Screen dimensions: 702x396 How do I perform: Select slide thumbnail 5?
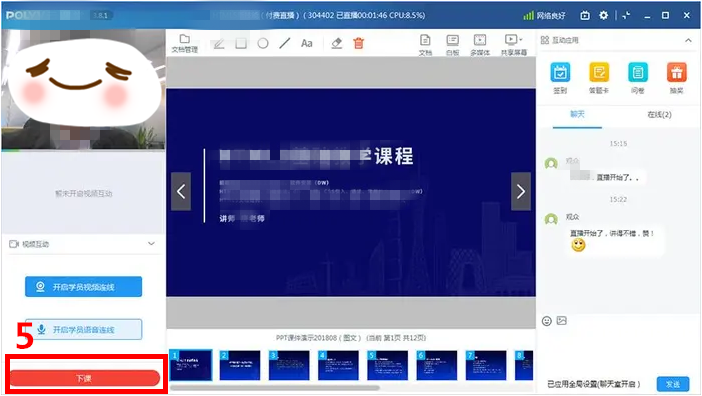click(388, 365)
